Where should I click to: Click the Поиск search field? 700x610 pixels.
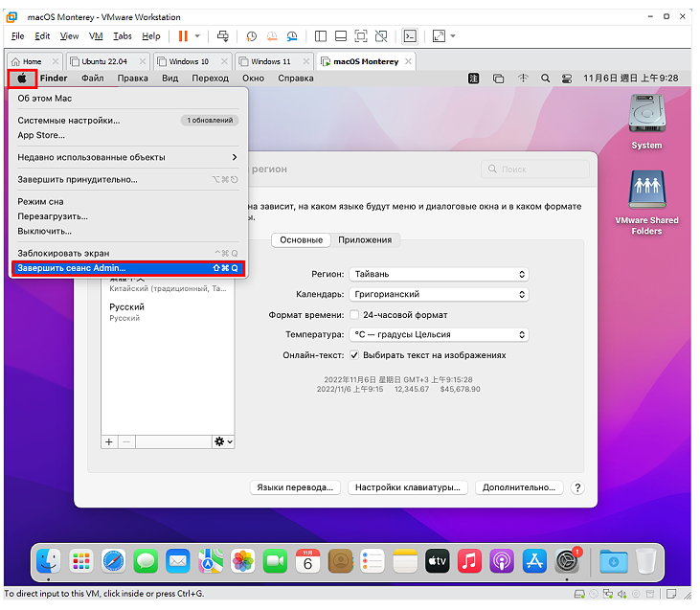point(535,169)
